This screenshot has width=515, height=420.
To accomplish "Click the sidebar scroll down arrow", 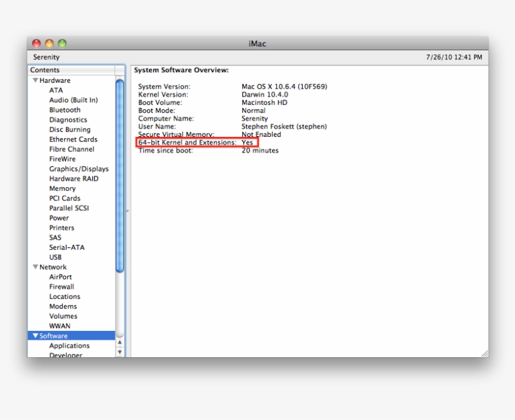I will 120,352.
